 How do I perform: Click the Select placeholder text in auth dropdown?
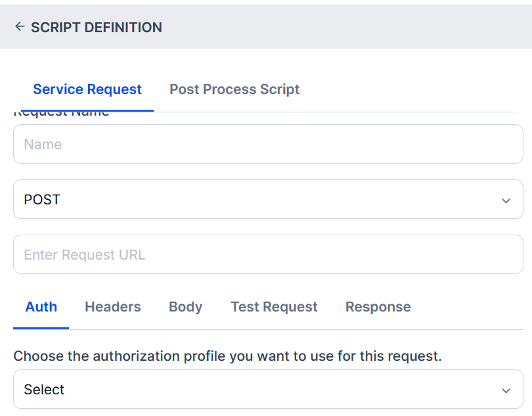point(44,390)
